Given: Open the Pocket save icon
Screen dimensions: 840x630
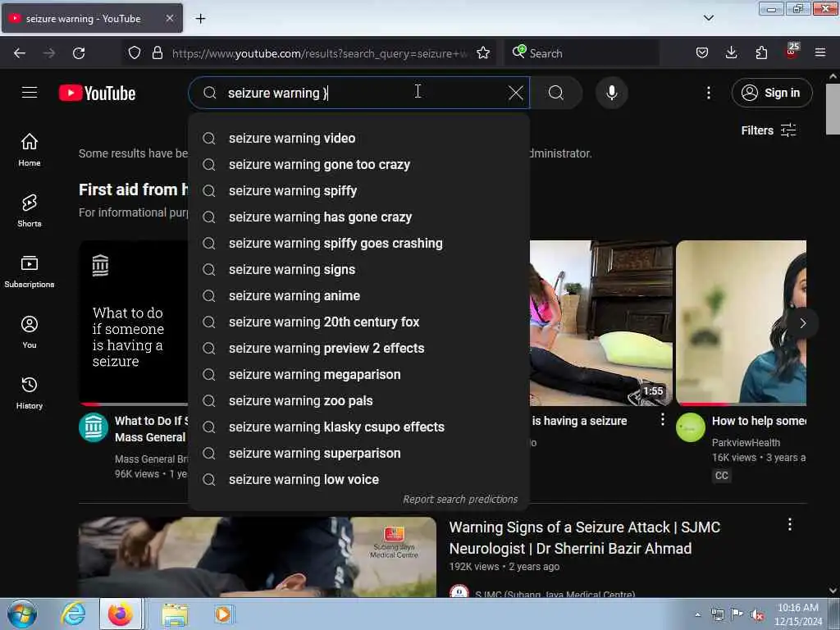Looking at the screenshot, I should (702, 53).
